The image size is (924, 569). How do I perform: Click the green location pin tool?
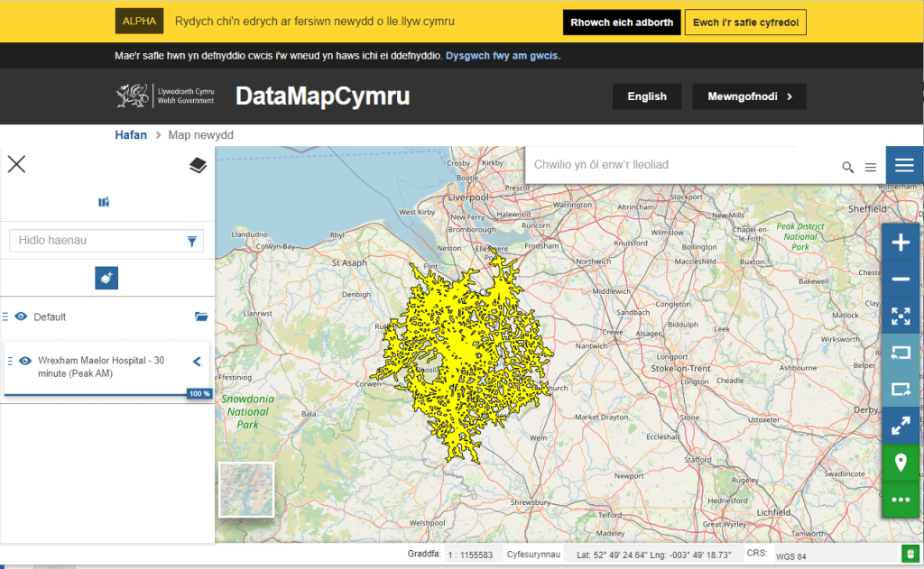pyautogui.click(x=901, y=463)
